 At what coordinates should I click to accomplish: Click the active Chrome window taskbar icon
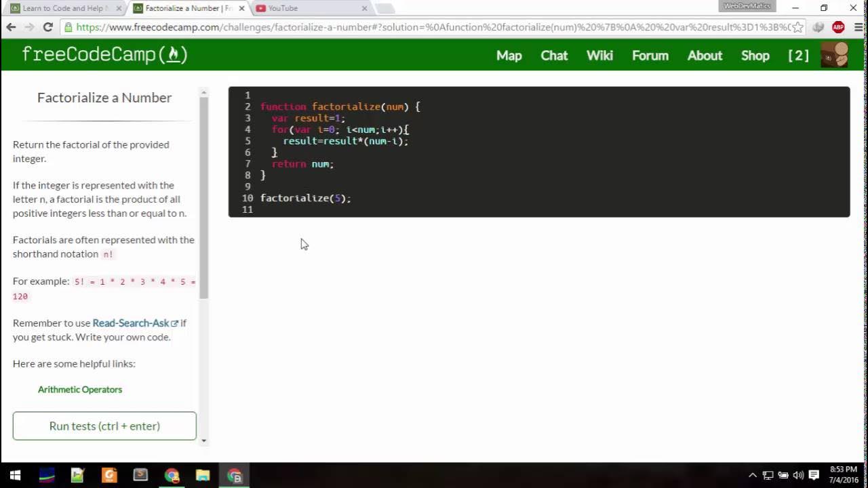[x=235, y=475]
